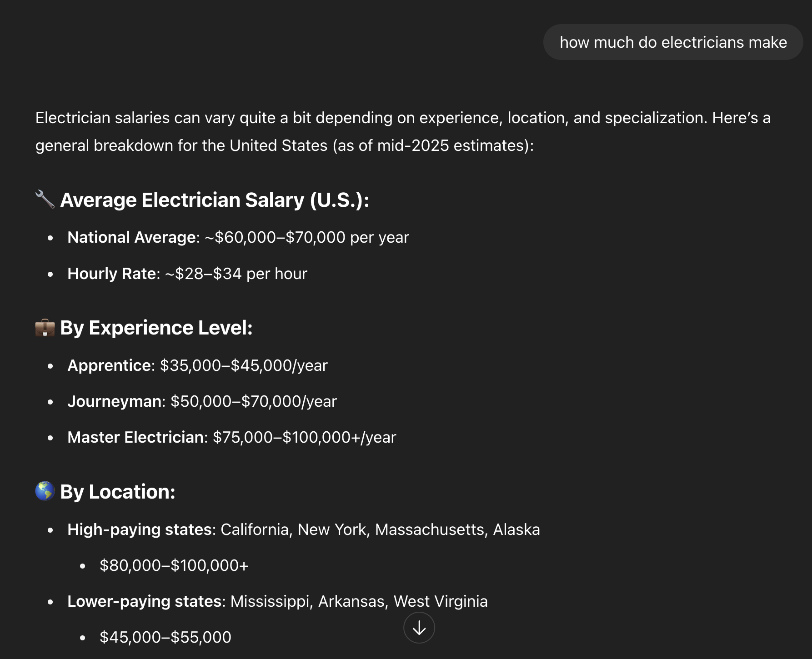Click the wrench emoji beside Average Electrician Salary
Viewport: 812px width, 659px height.
[x=45, y=200]
